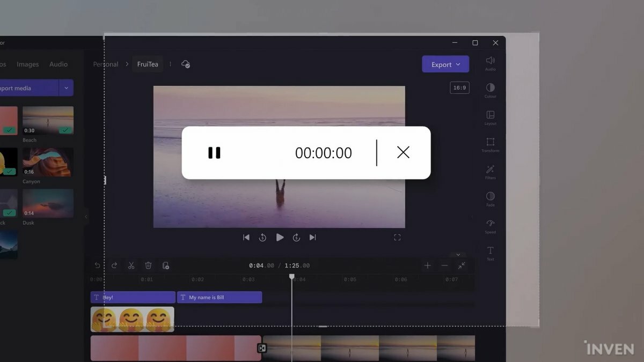The image size is (644, 362).
Task: Close the recording timer overlay
Action: point(403,153)
